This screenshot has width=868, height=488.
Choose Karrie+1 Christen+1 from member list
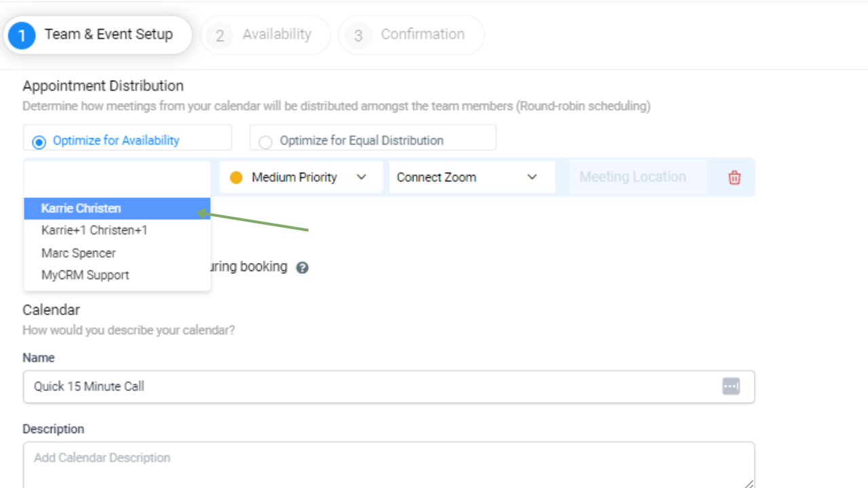117,230
